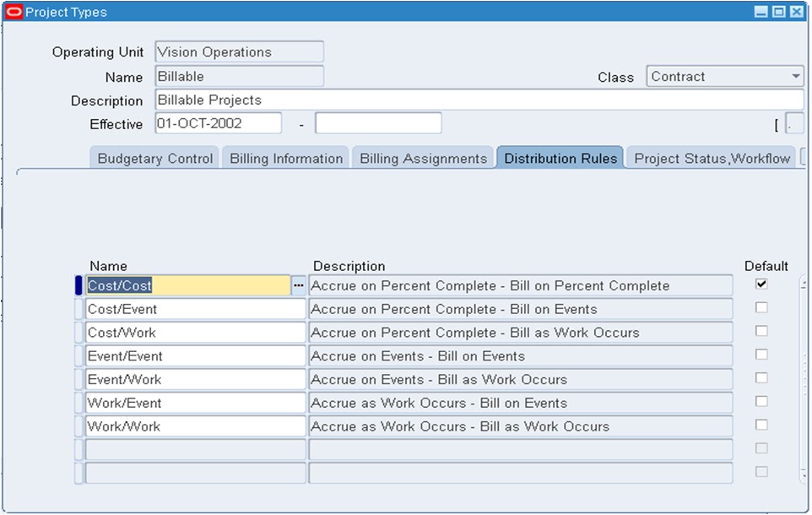Open the Budgetary Control tab
Image resolution: width=812 pixels, height=515 pixels.
tap(154, 157)
